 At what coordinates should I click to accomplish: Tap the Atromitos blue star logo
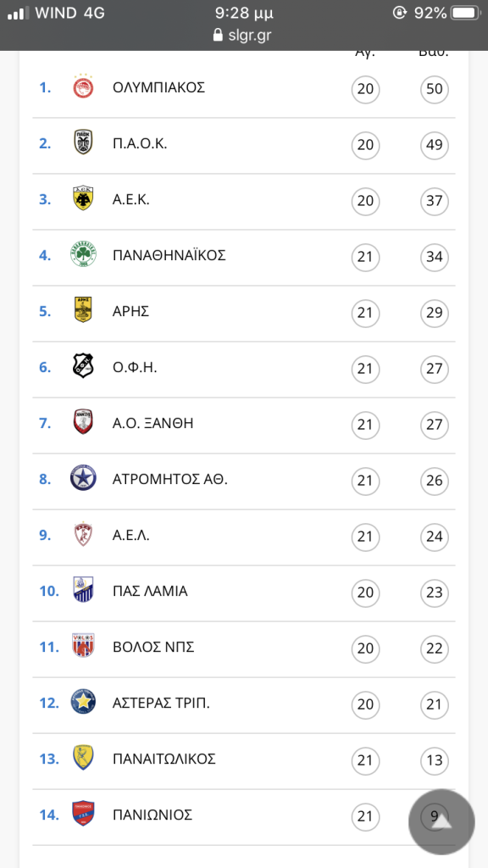[x=84, y=478]
